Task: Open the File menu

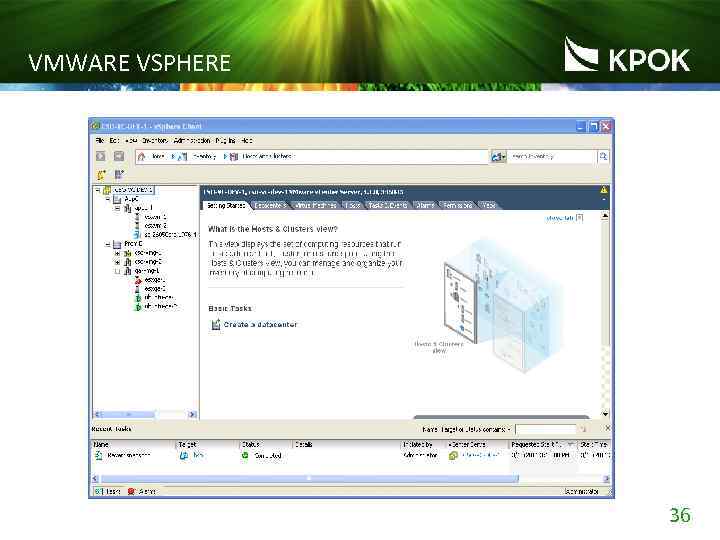Action: point(100,141)
